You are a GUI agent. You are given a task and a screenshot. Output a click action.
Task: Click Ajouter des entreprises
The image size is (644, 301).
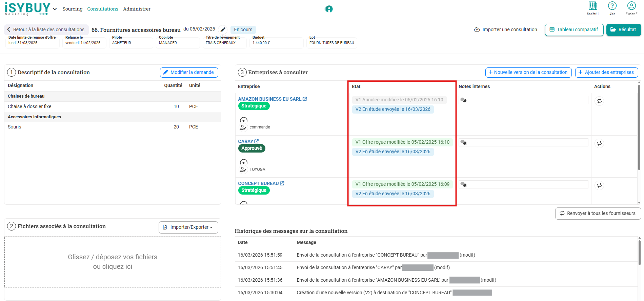[x=606, y=72]
